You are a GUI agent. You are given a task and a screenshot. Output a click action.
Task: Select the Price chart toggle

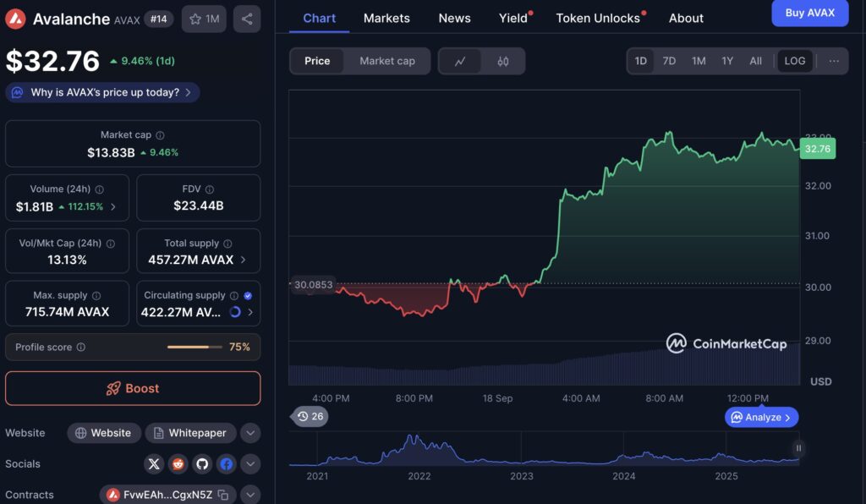(317, 61)
